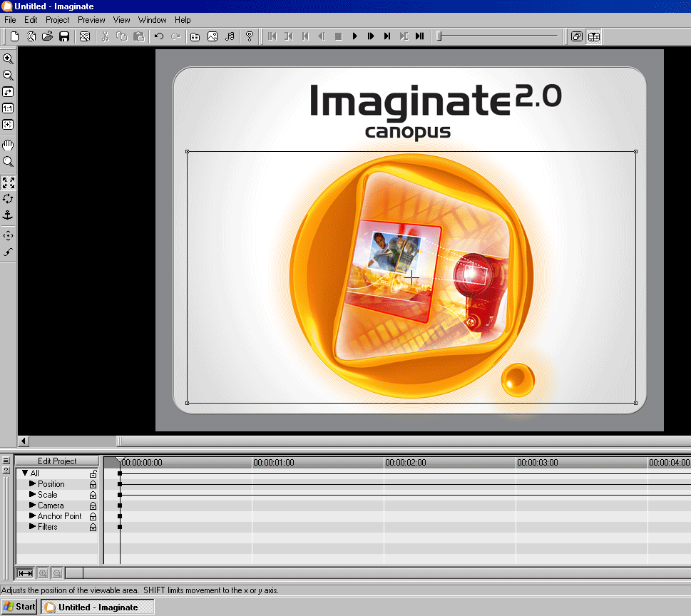Click the playback position slider handle
Viewport: 691px width, 616px height.
tap(439, 36)
